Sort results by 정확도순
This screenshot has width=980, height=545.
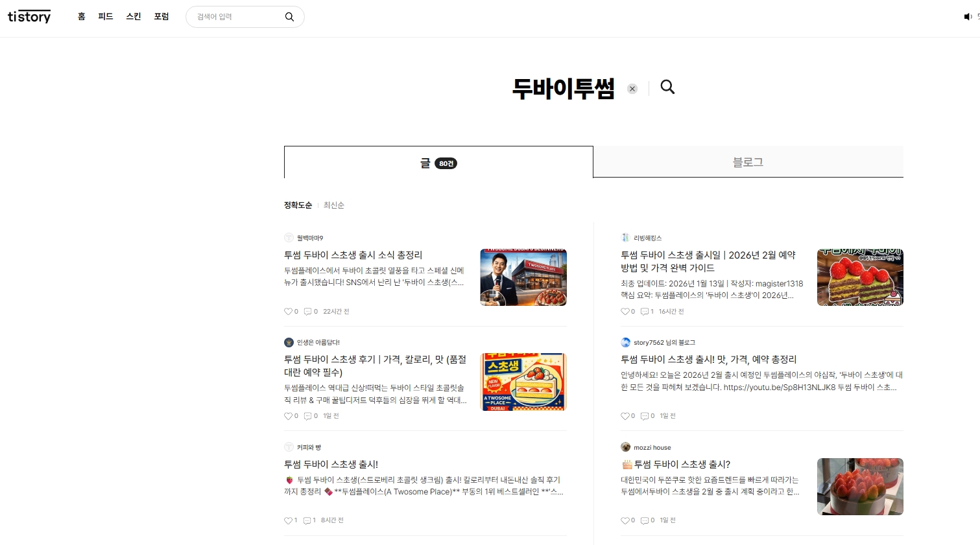[x=298, y=205]
